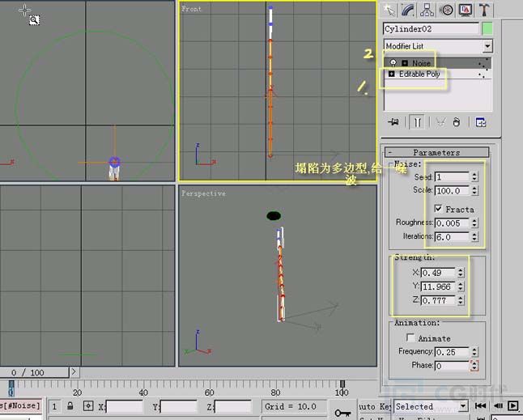Toggle the Auto Key button

[375, 406]
